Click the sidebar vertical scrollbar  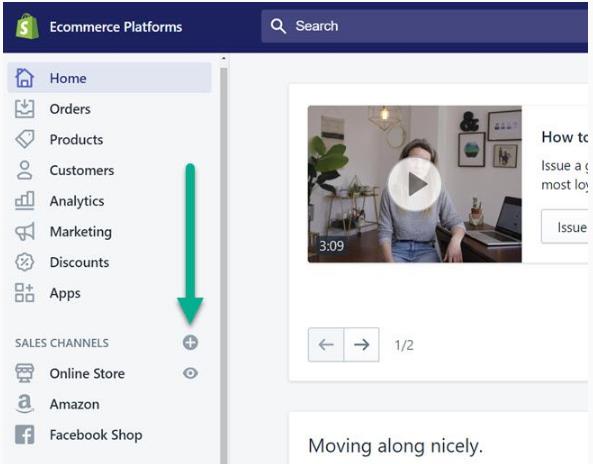point(224,261)
